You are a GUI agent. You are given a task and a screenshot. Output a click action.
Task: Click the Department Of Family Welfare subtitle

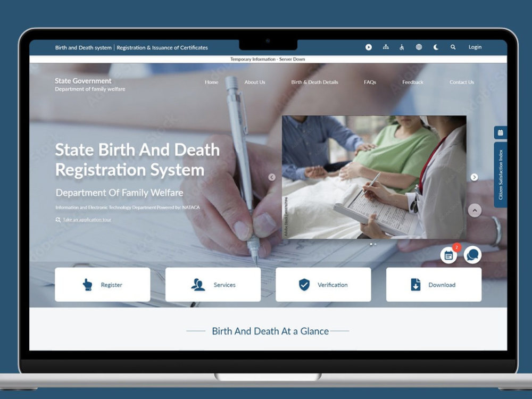pos(119,193)
